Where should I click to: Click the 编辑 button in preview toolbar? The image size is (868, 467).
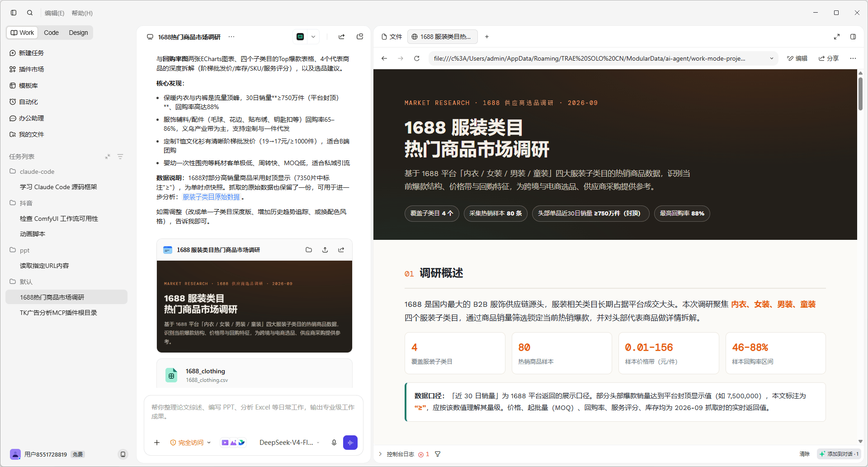coord(797,58)
